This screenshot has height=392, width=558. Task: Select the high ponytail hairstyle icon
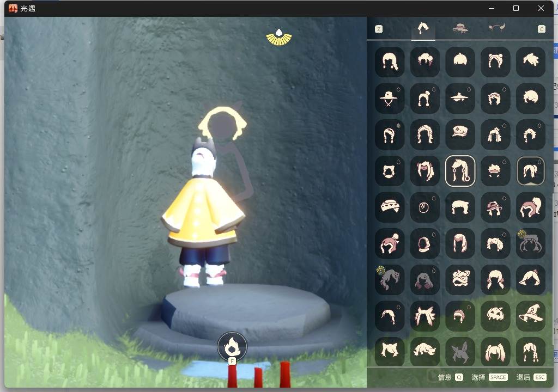[531, 206]
